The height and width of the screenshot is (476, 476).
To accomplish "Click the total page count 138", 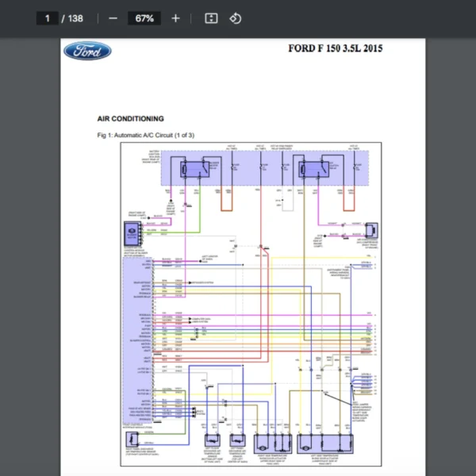I will (x=75, y=18).
